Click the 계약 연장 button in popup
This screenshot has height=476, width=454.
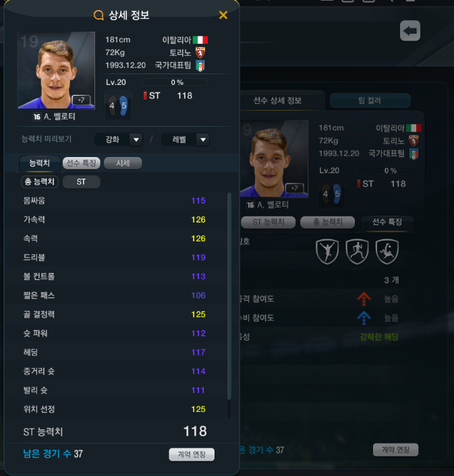tap(192, 454)
